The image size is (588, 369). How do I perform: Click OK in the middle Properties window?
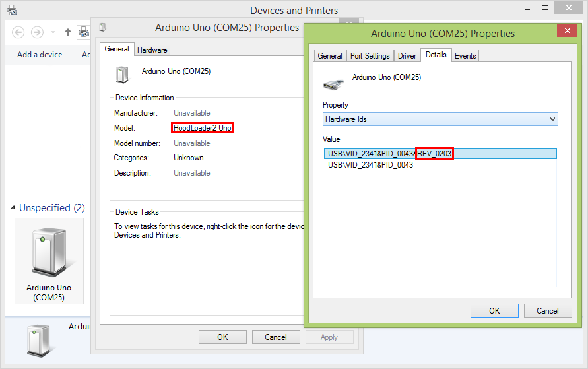[x=223, y=337]
